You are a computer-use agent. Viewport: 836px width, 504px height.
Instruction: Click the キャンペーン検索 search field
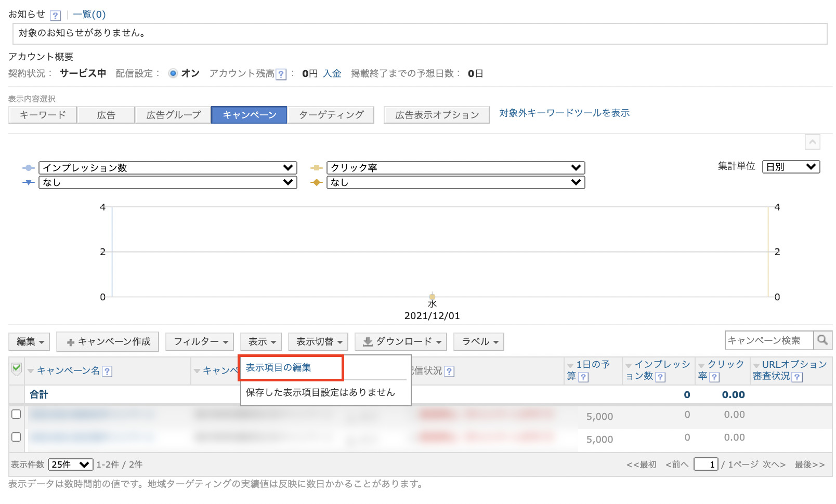[768, 340]
